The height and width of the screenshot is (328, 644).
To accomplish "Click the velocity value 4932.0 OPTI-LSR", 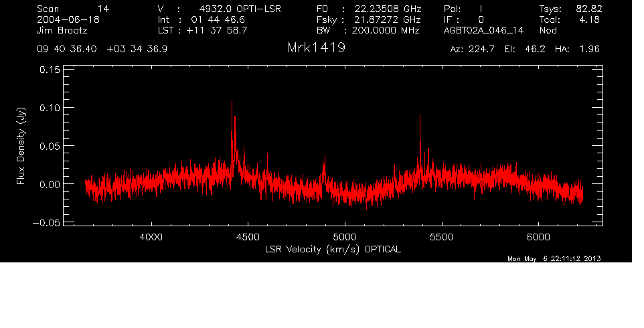I will (240, 9).
